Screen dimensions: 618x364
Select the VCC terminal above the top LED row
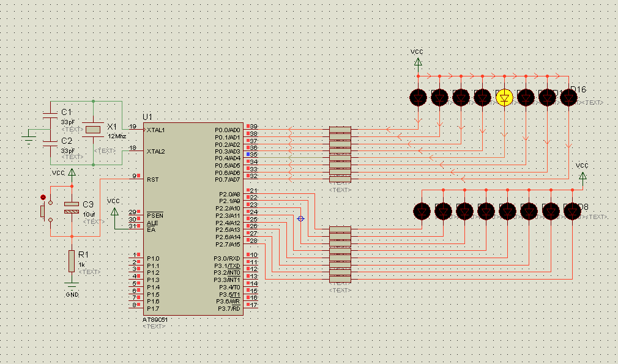418,62
